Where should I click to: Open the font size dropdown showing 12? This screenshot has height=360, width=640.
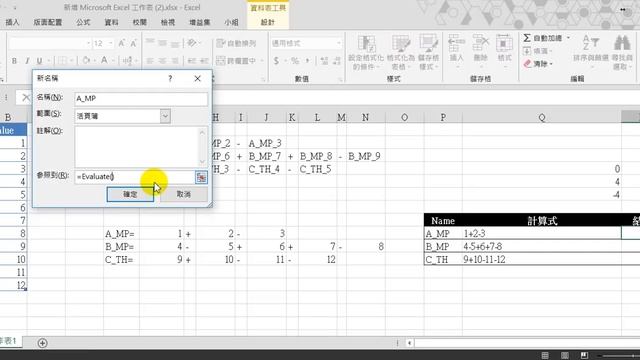(x=111, y=43)
